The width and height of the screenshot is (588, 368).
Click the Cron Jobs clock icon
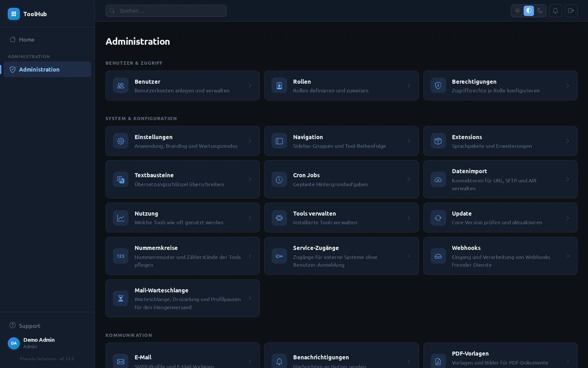point(279,180)
